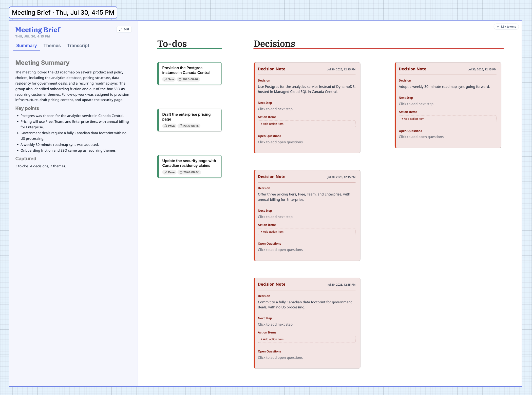
Task: Click the bullet about Onboarding friction and SSO
Action: pyautogui.click(x=68, y=150)
